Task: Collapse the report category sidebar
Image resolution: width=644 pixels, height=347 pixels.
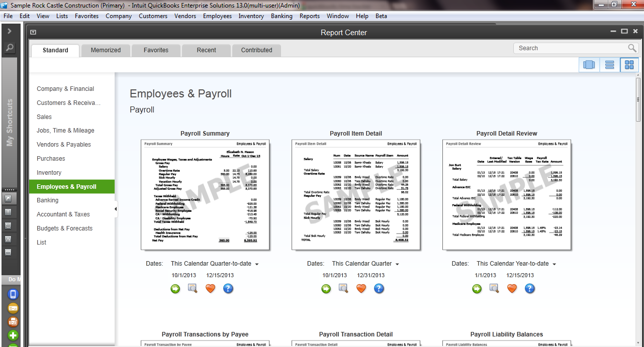Action: click(x=116, y=209)
